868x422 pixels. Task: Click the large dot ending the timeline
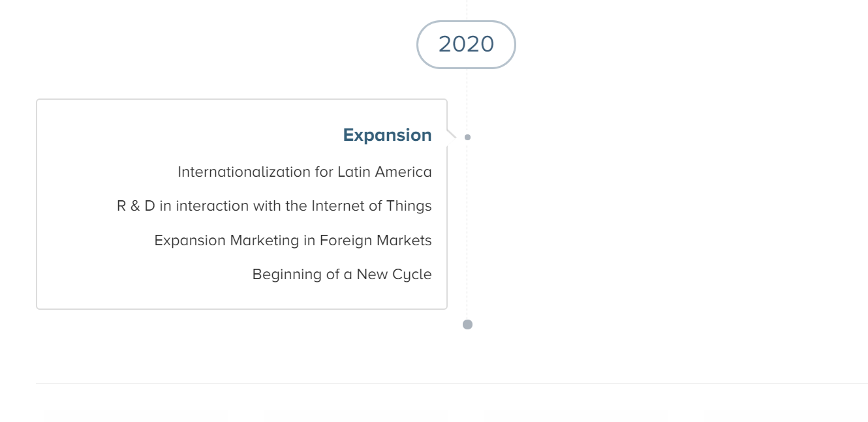click(467, 324)
